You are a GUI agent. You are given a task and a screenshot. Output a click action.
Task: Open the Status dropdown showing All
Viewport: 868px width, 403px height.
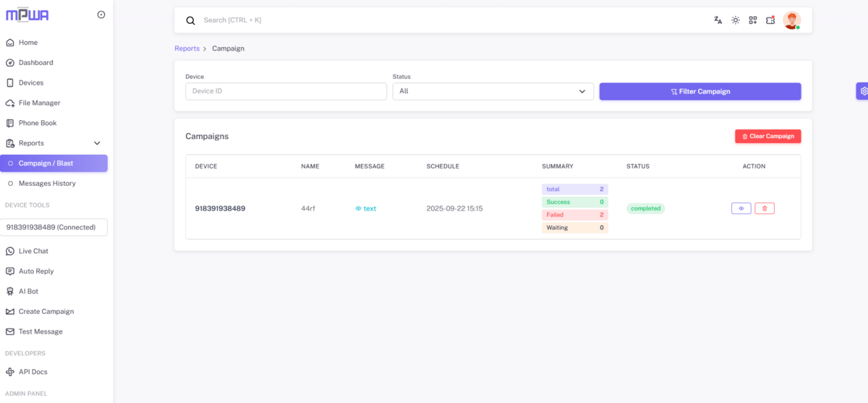pos(493,91)
